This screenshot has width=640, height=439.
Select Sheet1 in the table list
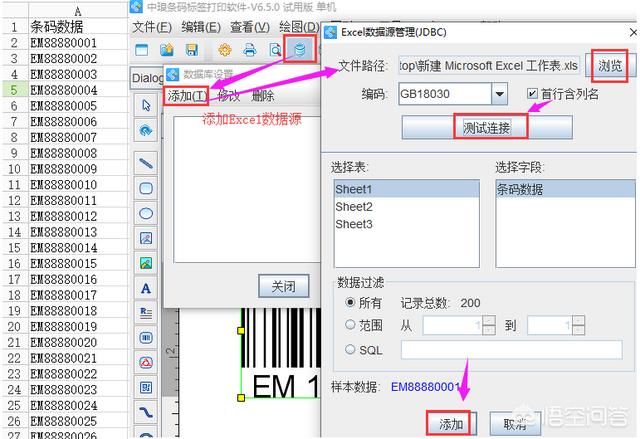[407, 189]
